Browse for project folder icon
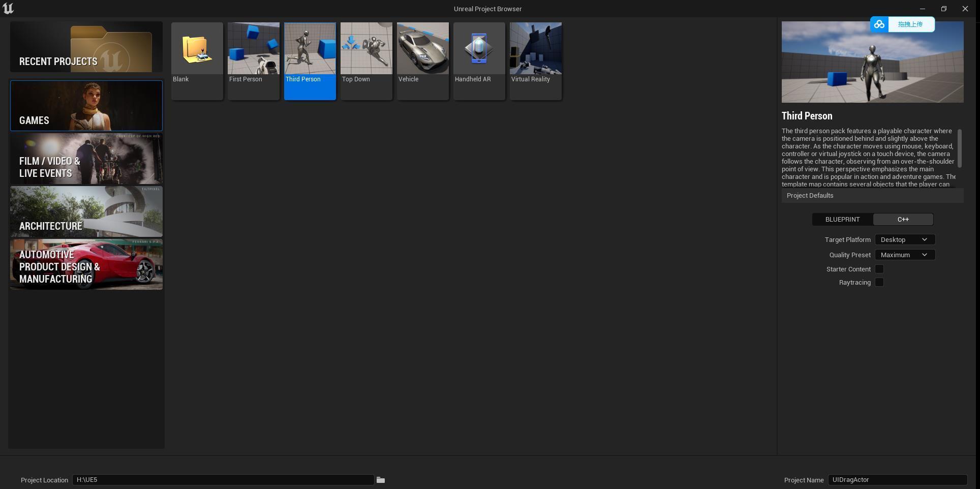The width and height of the screenshot is (980, 489). click(x=381, y=480)
